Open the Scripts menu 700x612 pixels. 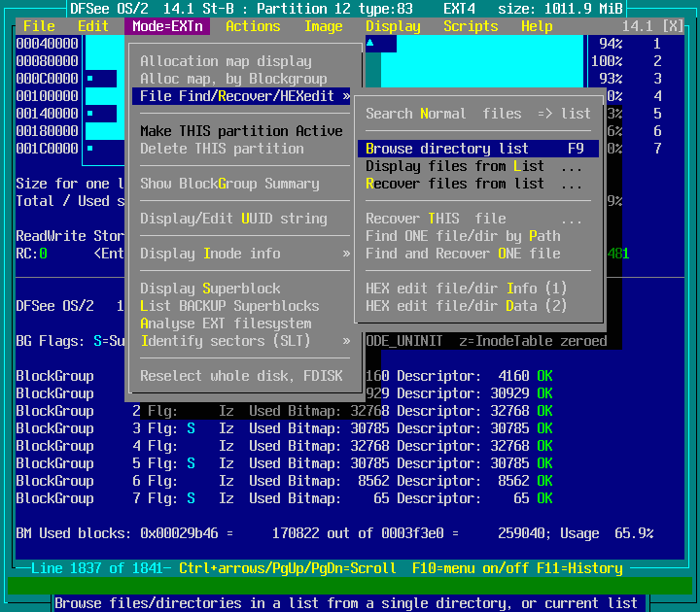point(471,26)
